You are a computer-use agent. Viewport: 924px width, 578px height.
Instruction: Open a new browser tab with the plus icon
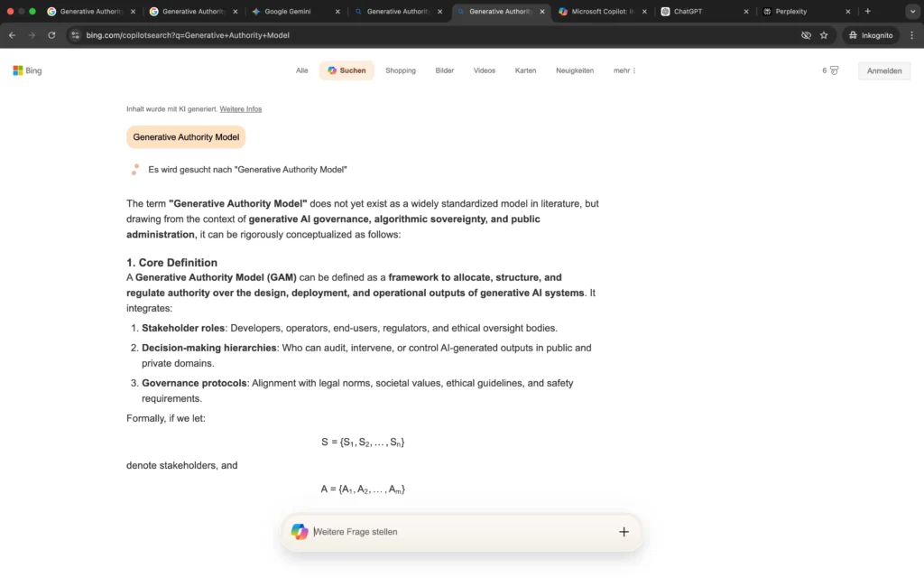pos(867,12)
